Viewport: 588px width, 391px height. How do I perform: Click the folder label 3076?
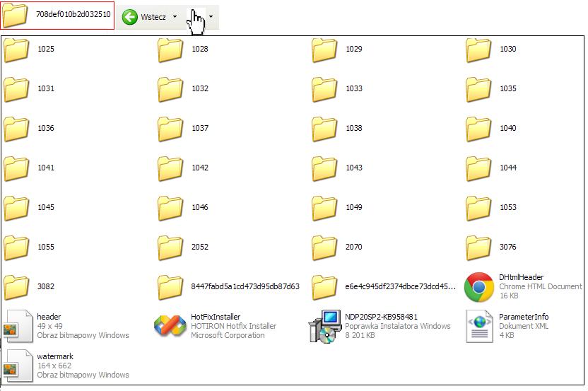508,247
